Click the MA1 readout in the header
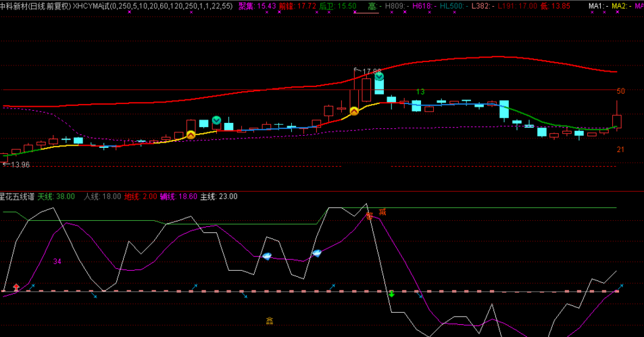Viewport: 644px width, 337px height. pos(598,6)
